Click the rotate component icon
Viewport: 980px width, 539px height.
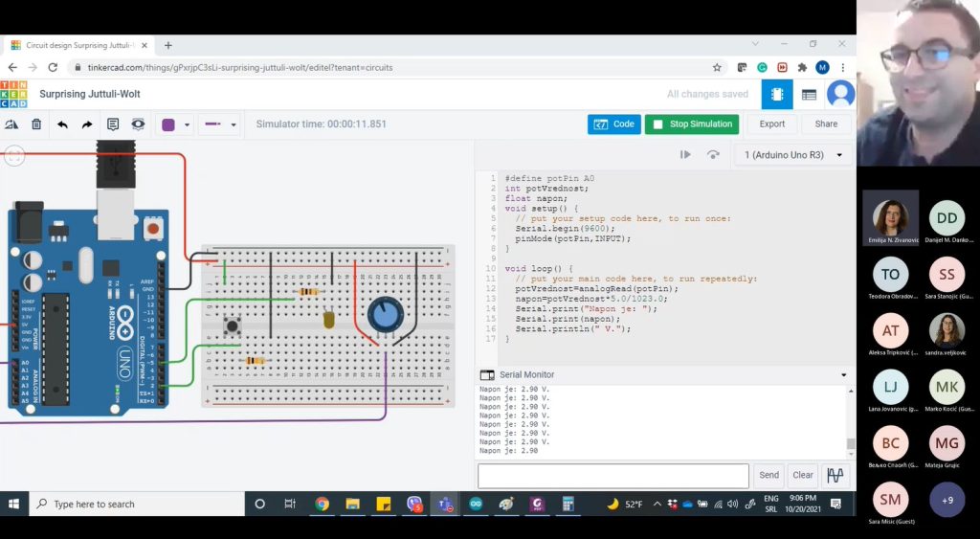click(x=11, y=124)
